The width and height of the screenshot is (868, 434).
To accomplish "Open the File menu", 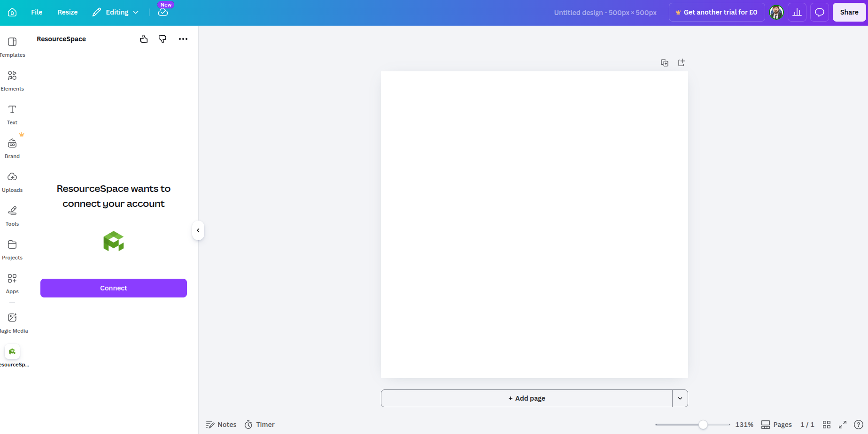I will [x=37, y=12].
